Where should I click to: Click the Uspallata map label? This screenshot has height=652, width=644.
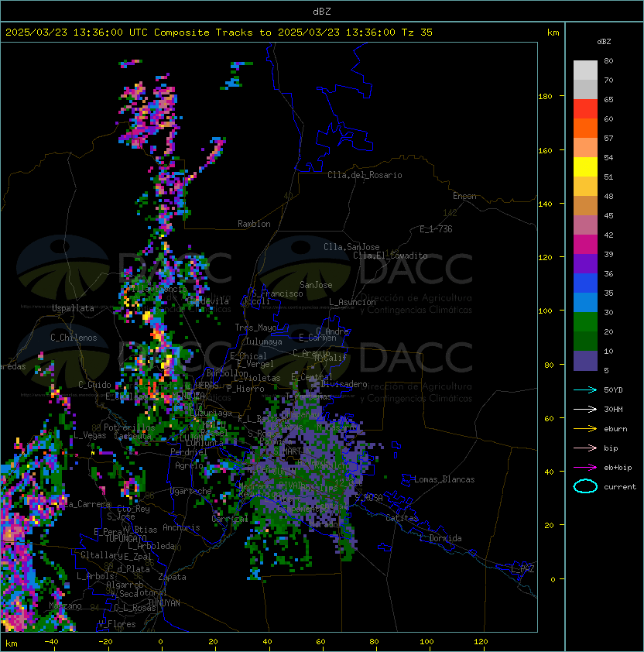74,308
